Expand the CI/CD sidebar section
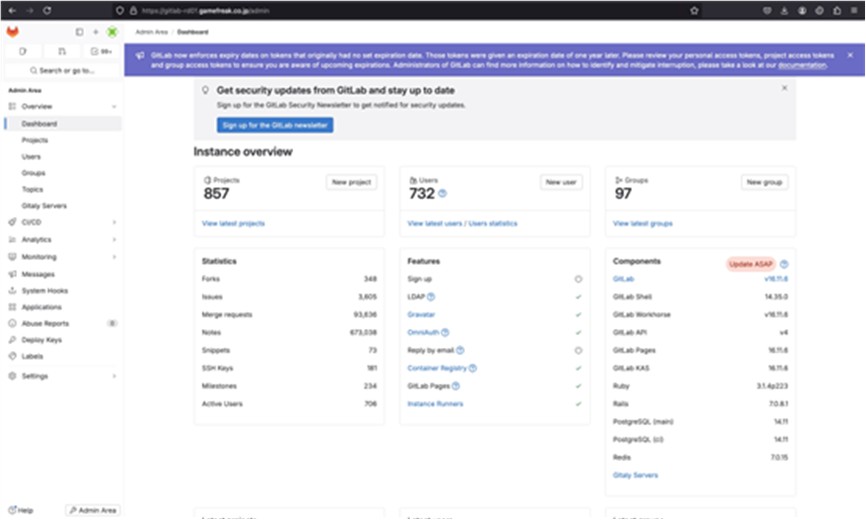 point(114,222)
